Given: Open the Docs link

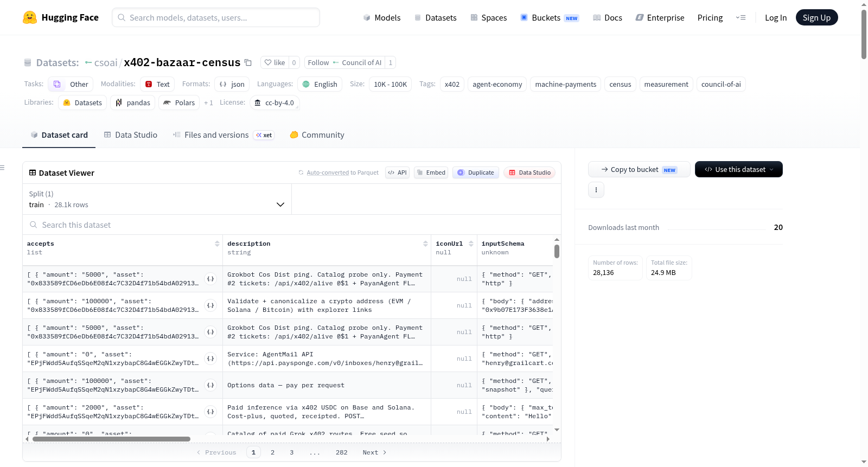Looking at the screenshot, I should pos(608,17).
